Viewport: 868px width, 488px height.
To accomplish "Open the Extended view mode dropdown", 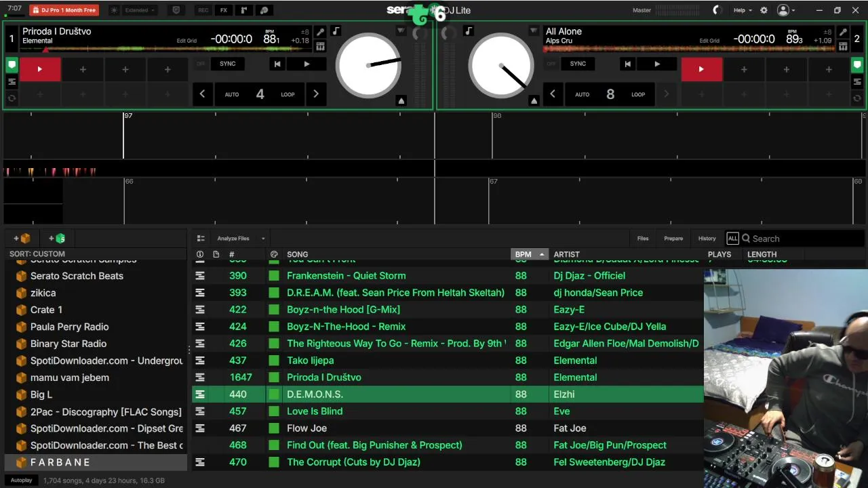I will tap(140, 10).
